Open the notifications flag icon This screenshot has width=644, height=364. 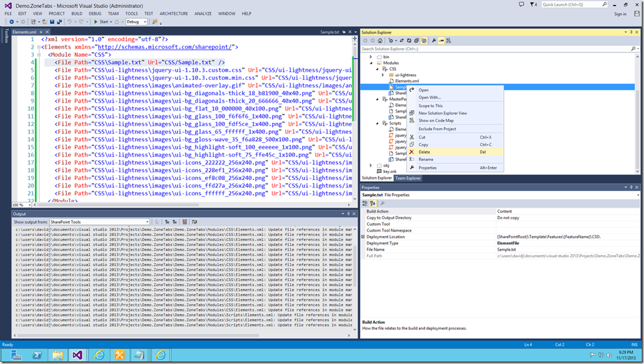pos(533,4)
